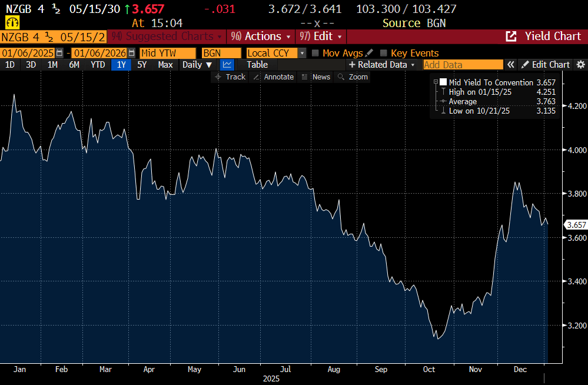The width and height of the screenshot is (588, 385).
Task: Open chart settings gear icon
Action: coord(580,65)
